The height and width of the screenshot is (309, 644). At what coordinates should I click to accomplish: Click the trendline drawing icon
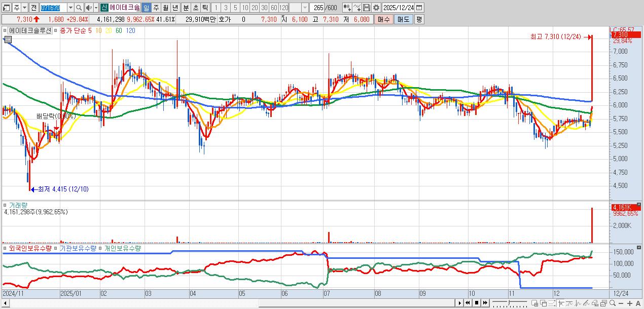(x=586, y=303)
